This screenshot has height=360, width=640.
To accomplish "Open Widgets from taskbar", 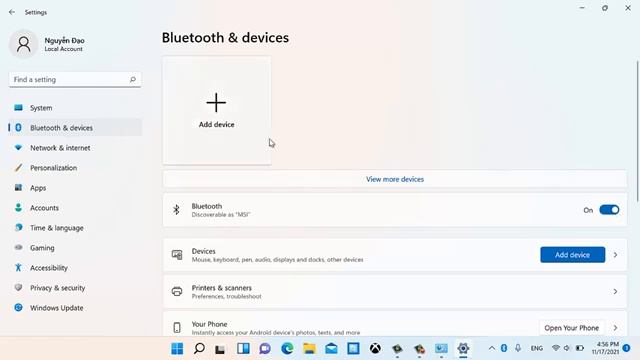I will coord(243,349).
